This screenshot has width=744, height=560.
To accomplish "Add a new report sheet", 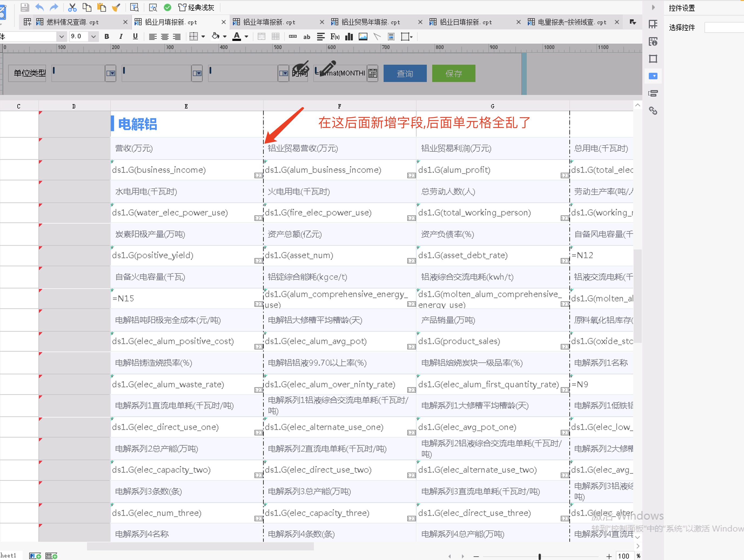I will pyautogui.click(x=35, y=556).
